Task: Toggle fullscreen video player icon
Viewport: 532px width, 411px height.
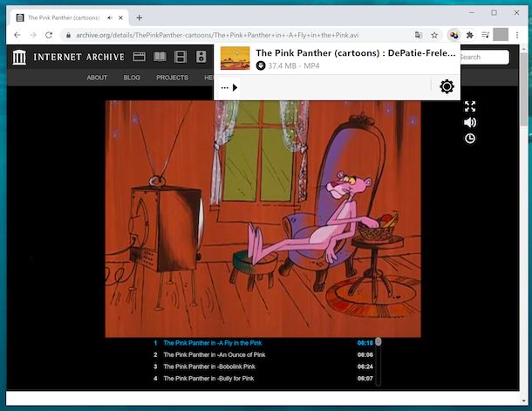Action: (x=470, y=106)
